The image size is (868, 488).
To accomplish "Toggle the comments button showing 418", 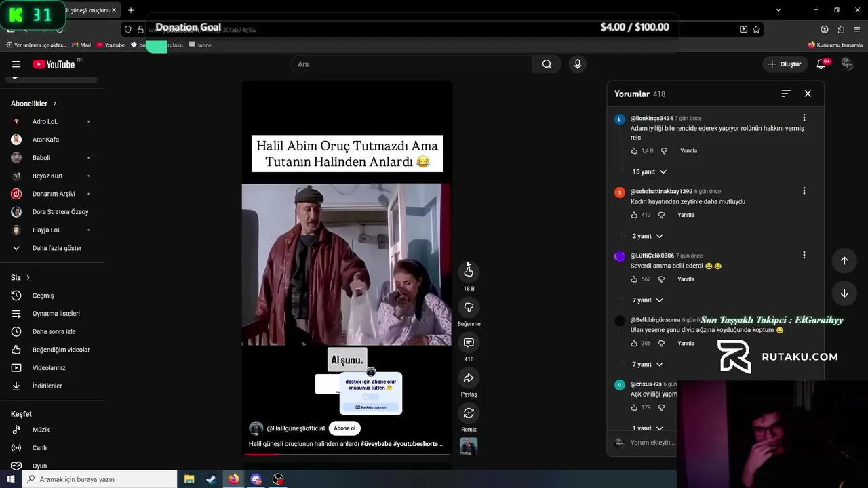I will pyautogui.click(x=469, y=342).
